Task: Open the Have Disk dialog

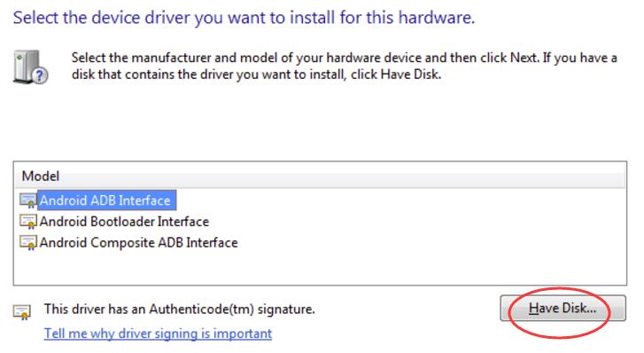Action: [563, 308]
